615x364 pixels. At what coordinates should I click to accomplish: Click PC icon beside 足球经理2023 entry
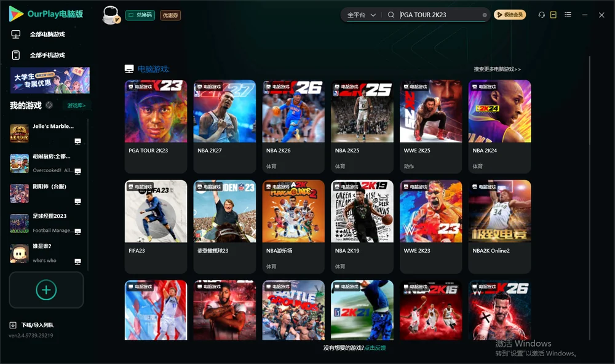pos(77,231)
